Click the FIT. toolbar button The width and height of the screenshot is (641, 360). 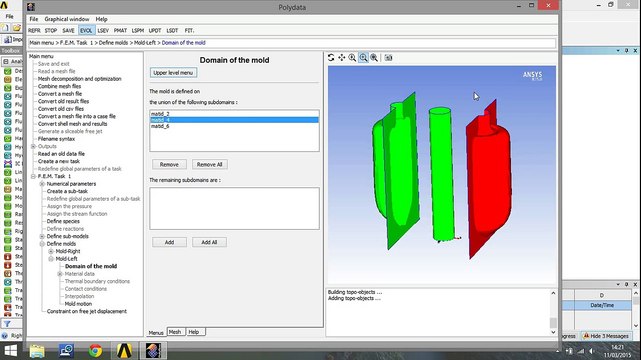click(189, 31)
